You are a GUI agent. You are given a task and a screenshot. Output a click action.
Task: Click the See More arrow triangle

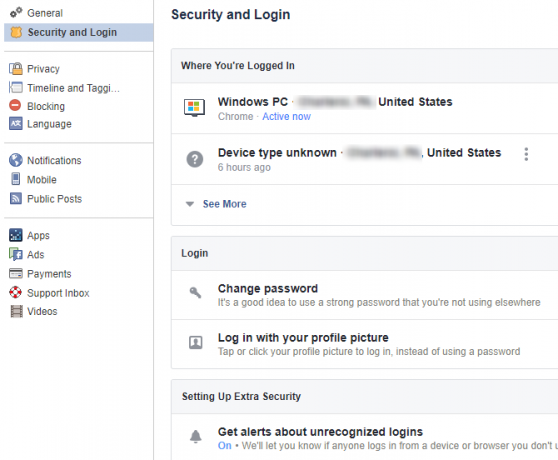[190, 204]
